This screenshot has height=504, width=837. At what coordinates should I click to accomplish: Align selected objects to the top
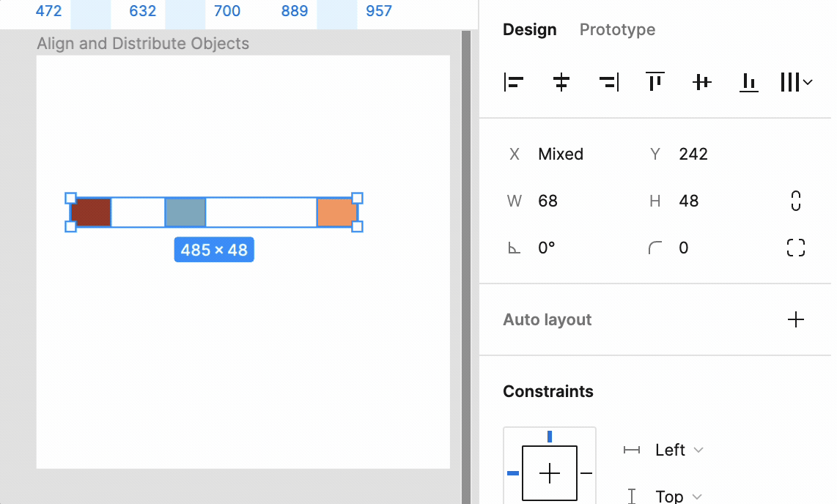[655, 82]
